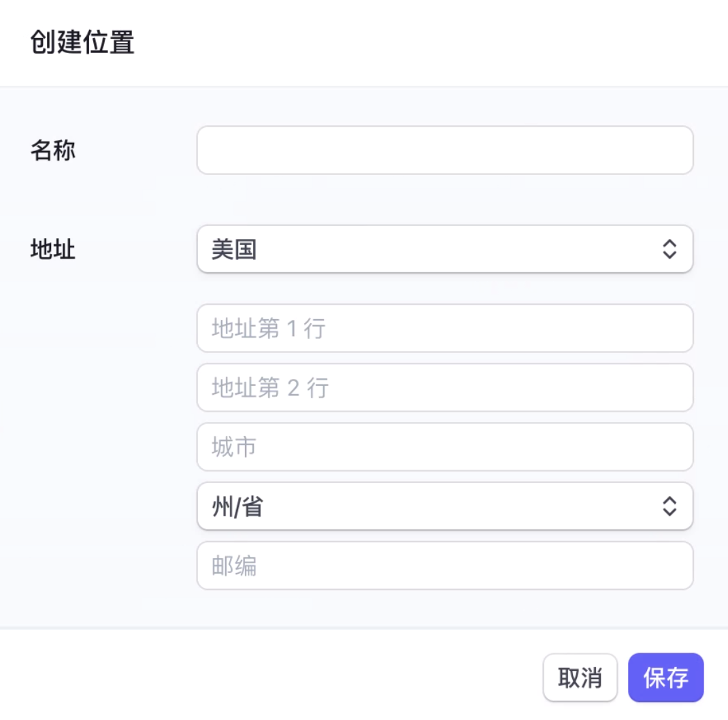Screen dimensions: 728x720
Task: Open the country dropdown showing 美国
Action: (x=445, y=250)
